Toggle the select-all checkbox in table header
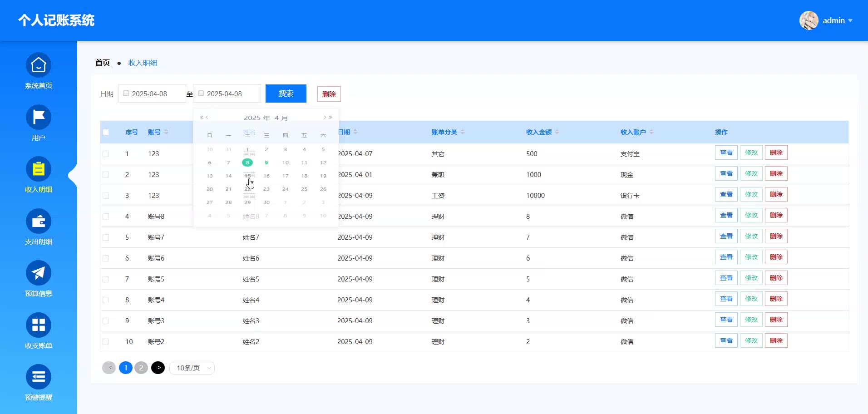Screen dimensions: 868x414 click(106, 132)
